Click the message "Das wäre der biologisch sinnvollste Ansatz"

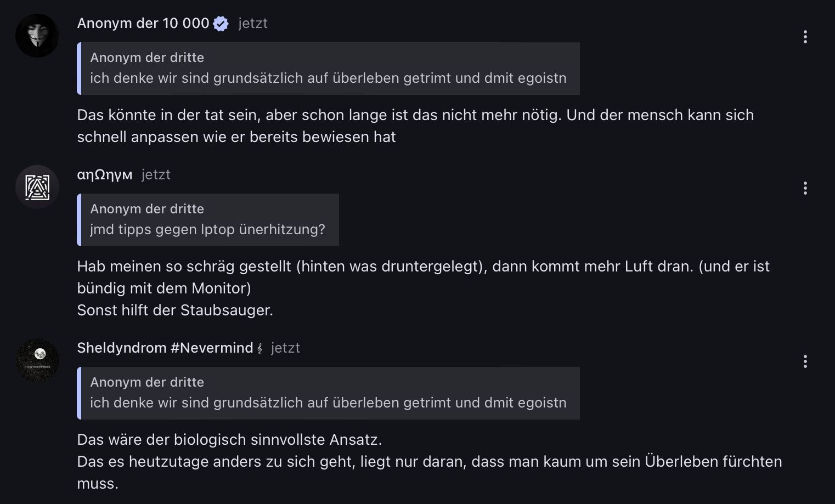click(x=229, y=440)
